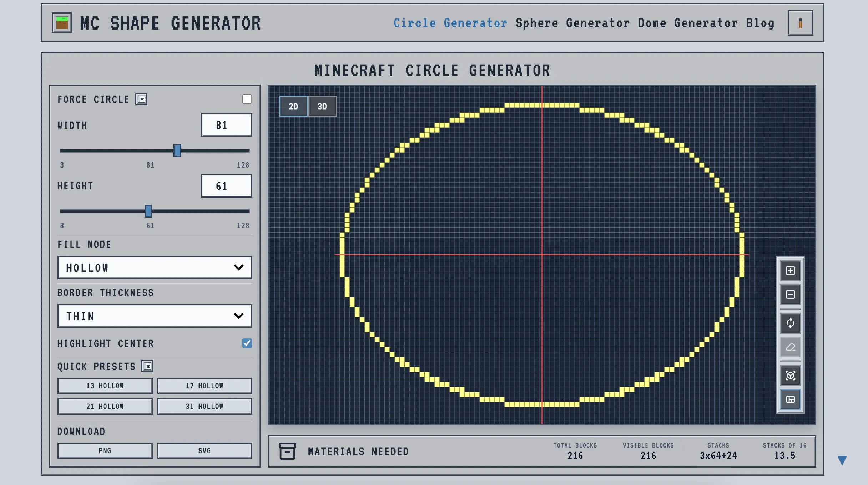
Task: Click the Width slider handle
Action: click(177, 150)
